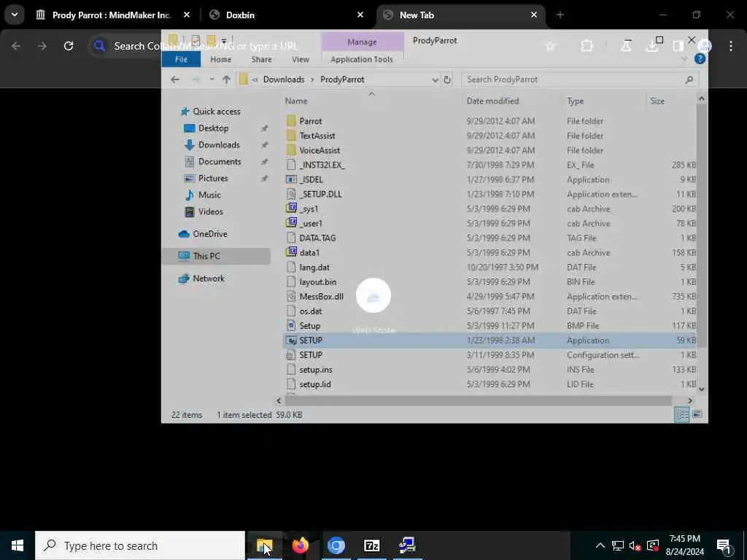
Task: Open Windows Start menu
Action: point(18,545)
